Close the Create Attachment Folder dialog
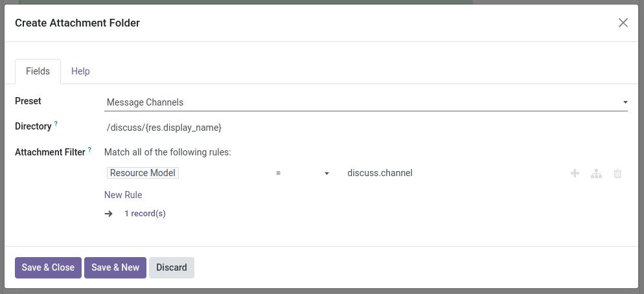Image resolution: width=644 pixels, height=294 pixels. pos(623,23)
